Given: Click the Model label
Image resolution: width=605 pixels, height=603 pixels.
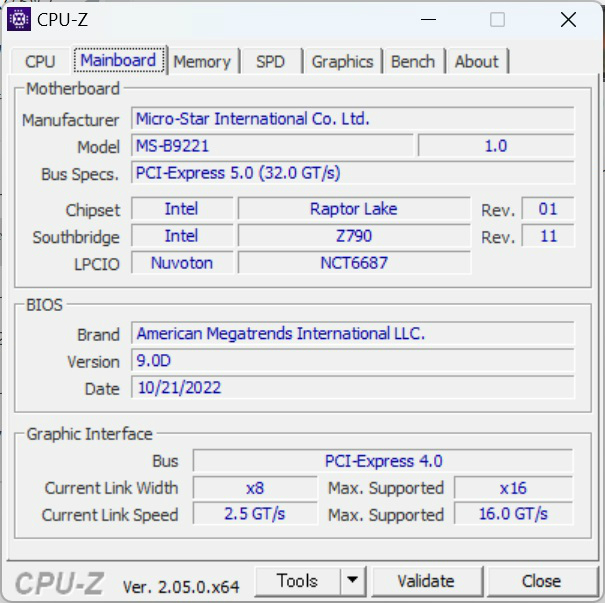Looking at the screenshot, I should (x=98, y=147).
